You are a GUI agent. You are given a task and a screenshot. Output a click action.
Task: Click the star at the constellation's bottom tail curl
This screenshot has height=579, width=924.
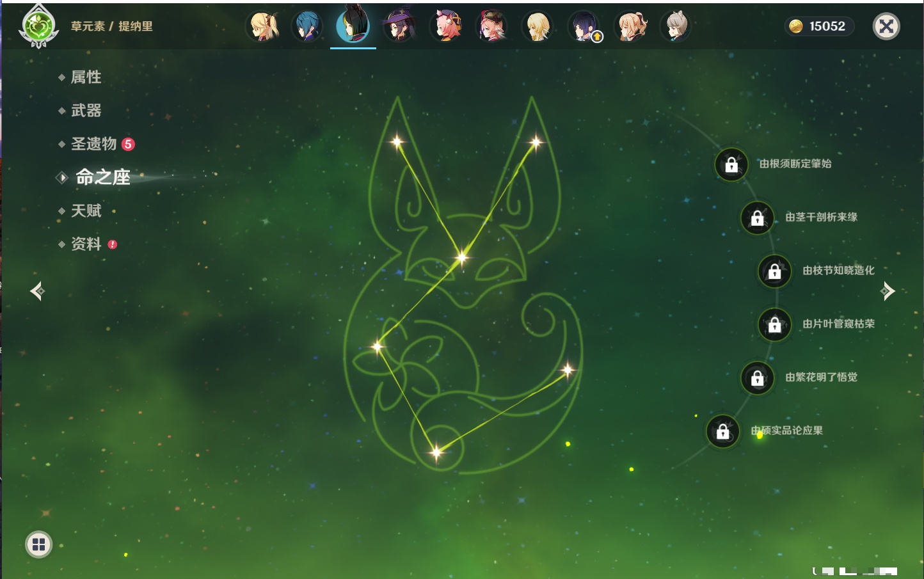click(x=436, y=452)
